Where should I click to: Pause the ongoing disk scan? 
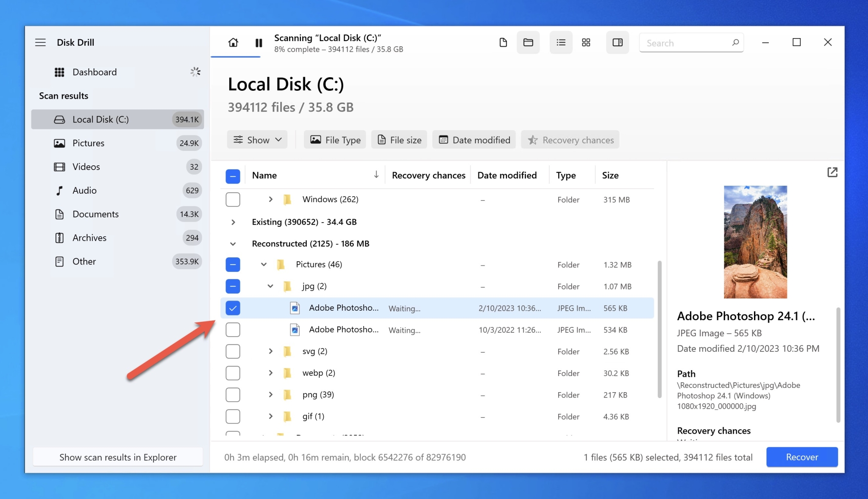(x=259, y=42)
